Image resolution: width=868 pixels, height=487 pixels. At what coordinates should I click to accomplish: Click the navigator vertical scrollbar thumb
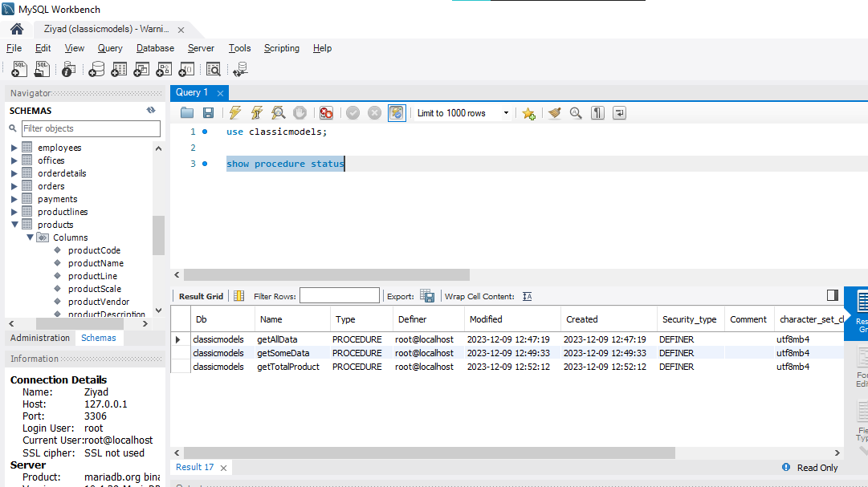click(158, 235)
